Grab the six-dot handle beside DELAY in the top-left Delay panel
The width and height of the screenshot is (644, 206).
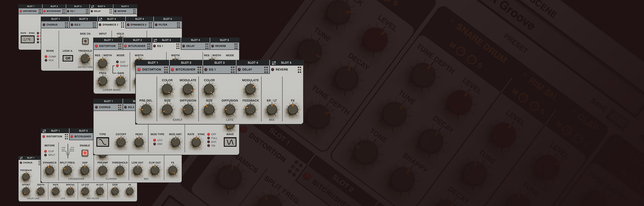111,11
